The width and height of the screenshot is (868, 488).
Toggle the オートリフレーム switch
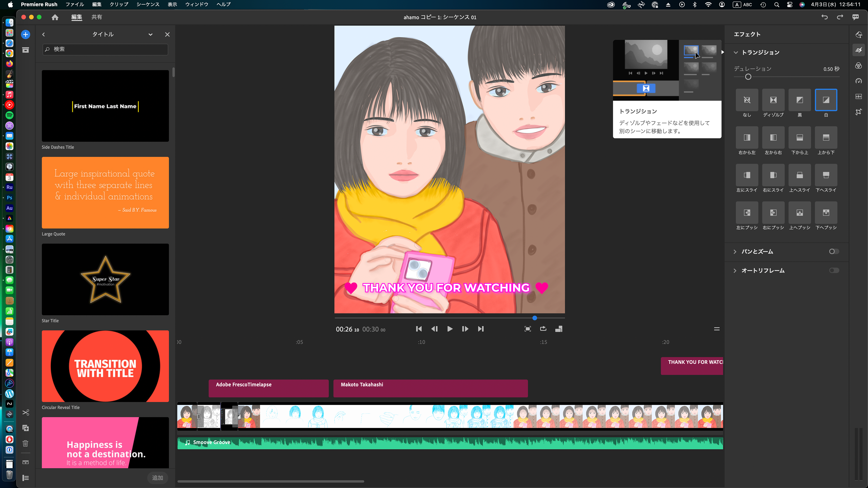[x=834, y=270]
